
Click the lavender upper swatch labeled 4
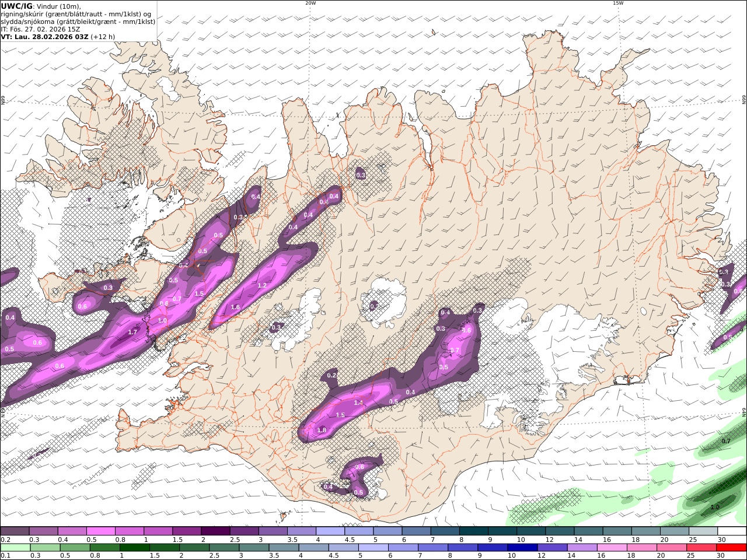coord(330,531)
